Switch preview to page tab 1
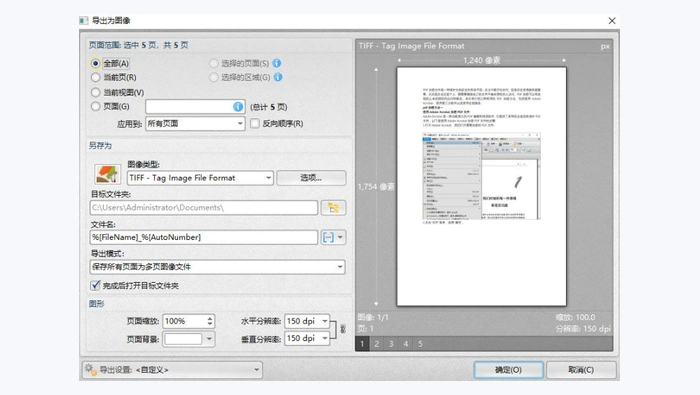Viewport: 700px width, 395px height. point(362,344)
